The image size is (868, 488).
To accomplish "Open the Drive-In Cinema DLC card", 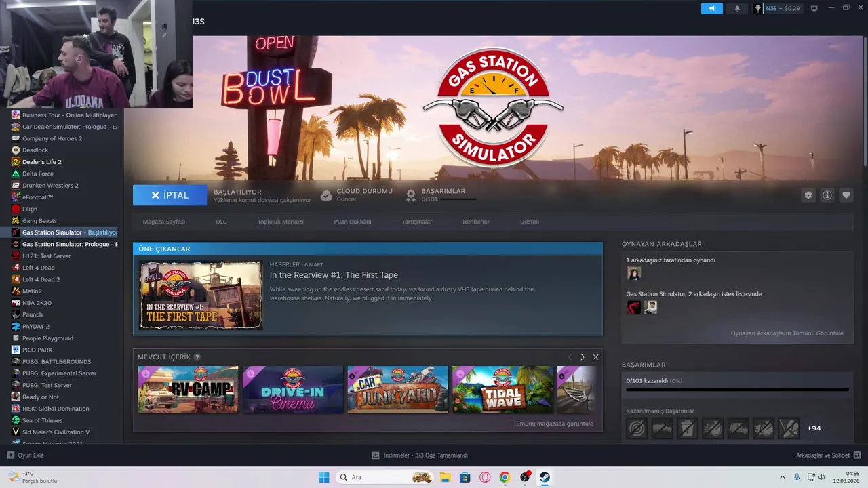I will [x=293, y=390].
